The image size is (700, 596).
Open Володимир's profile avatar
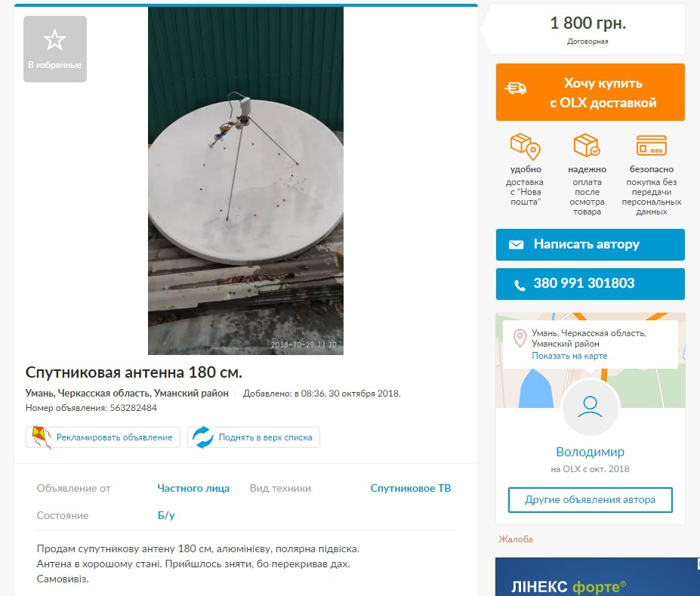pyautogui.click(x=591, y=407)
